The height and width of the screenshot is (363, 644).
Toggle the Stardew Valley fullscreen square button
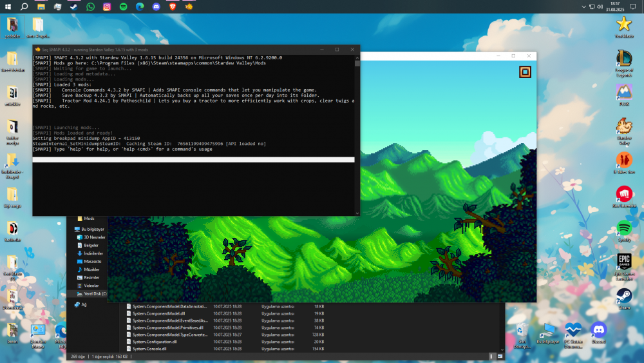point(525,72)
